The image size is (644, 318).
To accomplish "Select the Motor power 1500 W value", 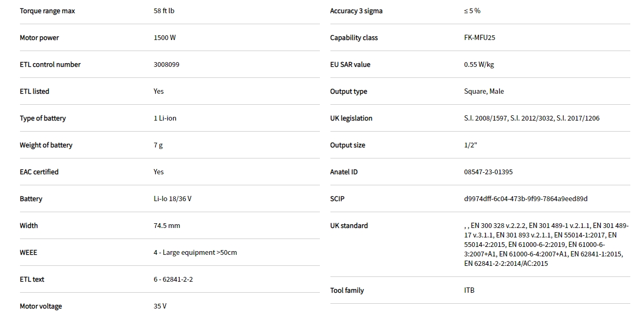I will coord(165,38).
